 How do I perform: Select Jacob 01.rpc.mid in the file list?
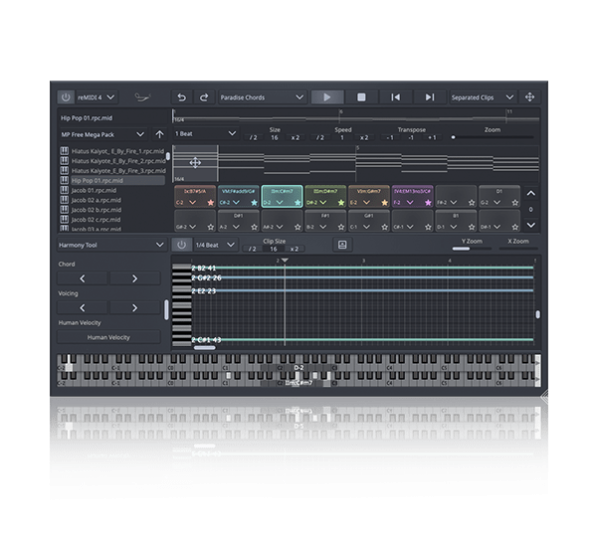pos(94,190)
